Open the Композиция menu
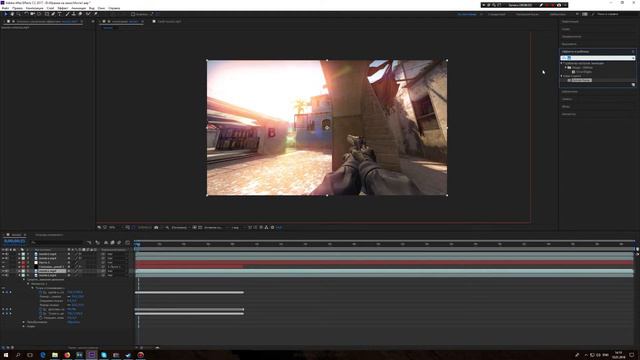Screen dimensions: 640x360 coord(34,8)
